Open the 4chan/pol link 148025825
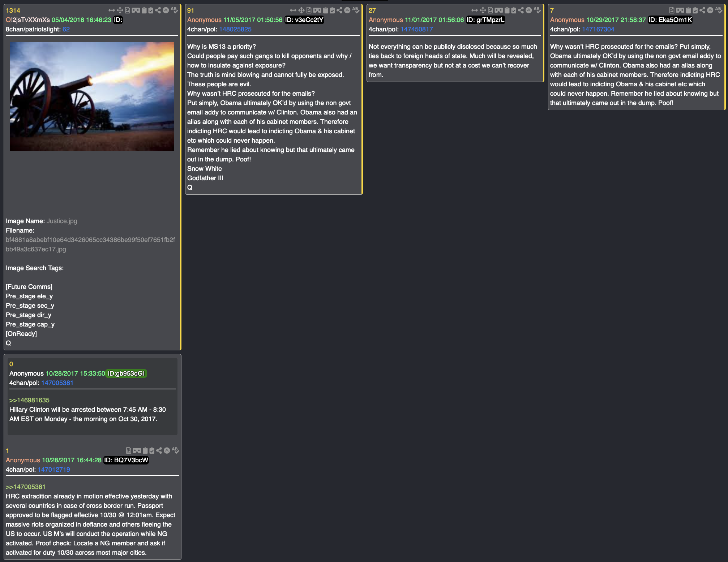Screen dimensions: 728x562 click(x=235, y=29)
